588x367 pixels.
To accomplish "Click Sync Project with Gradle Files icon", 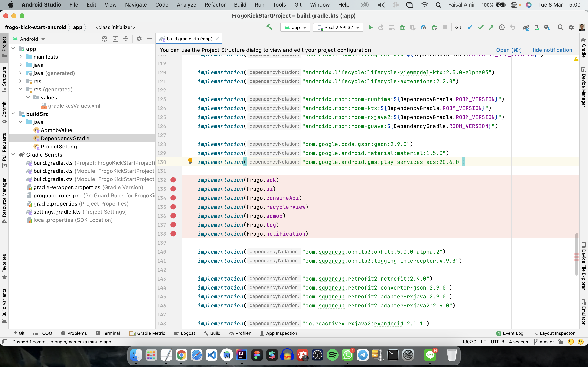I will pyautogui.click(x=526, y=28).
